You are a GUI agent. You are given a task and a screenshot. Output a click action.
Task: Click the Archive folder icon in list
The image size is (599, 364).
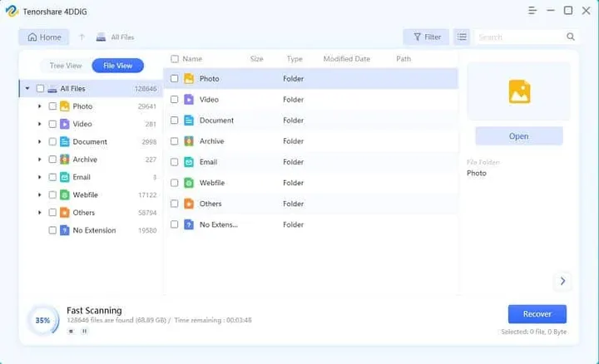(x=189, y=141)
